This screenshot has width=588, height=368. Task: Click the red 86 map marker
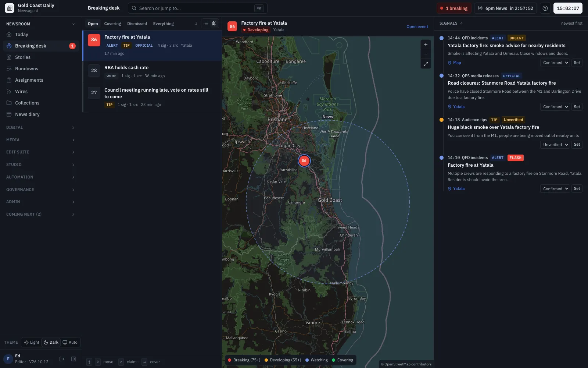(304, 161)
